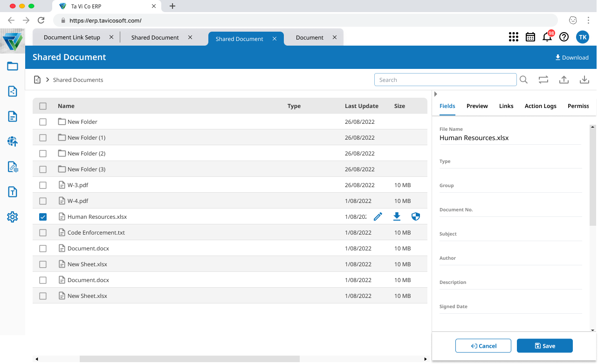The width and height of the screenshot is (598, 364).
Task: Sort by Name column header
Action: pos(66,106)
